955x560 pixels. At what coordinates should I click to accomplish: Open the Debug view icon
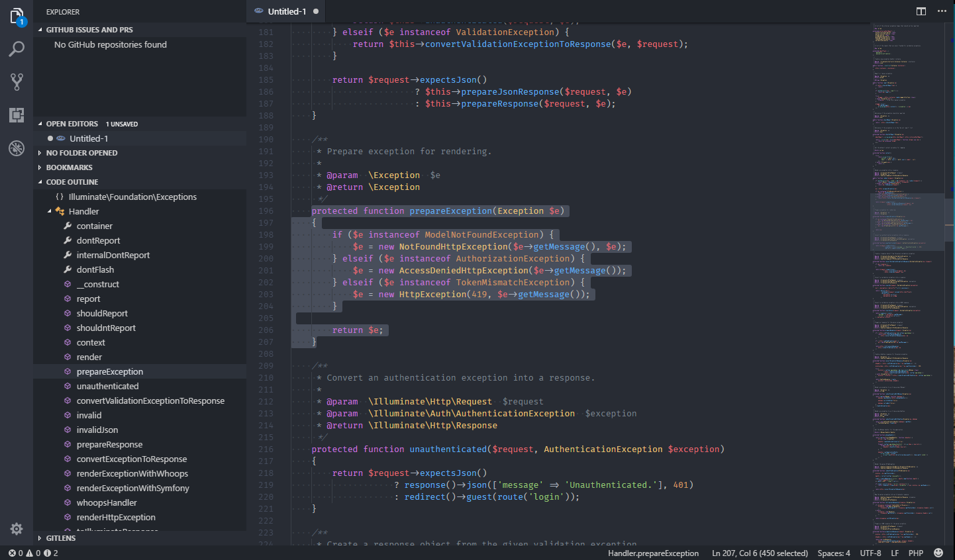[x=17, y=148]
